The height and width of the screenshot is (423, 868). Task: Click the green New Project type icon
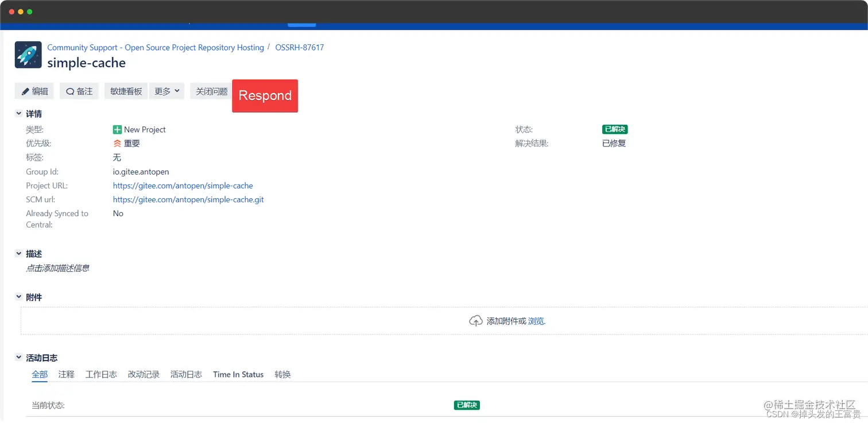point(117,130)
